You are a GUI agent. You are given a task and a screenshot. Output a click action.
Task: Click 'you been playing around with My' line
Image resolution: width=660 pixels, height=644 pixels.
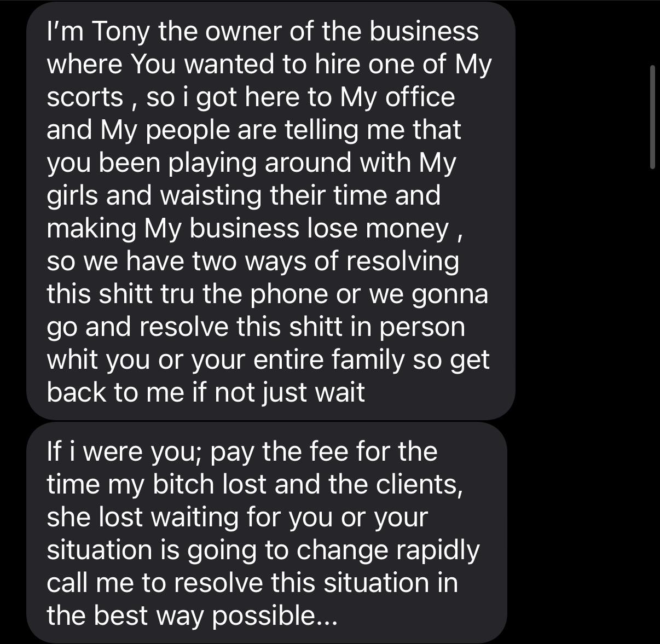252,163
